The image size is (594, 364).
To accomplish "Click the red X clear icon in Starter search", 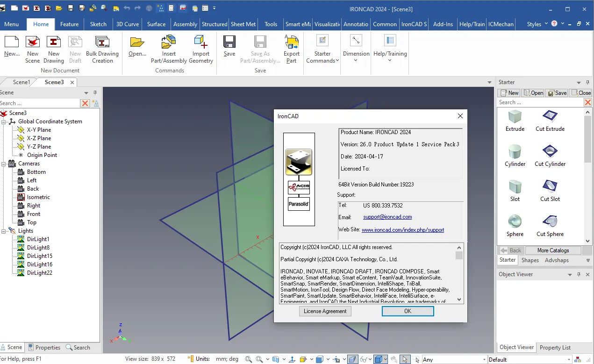I will coord(588,102).
